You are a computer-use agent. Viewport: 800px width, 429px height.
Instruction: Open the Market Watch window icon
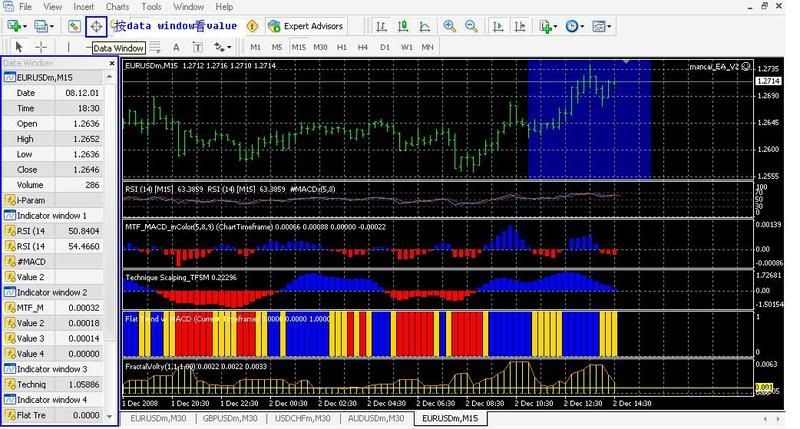(74, 27)
